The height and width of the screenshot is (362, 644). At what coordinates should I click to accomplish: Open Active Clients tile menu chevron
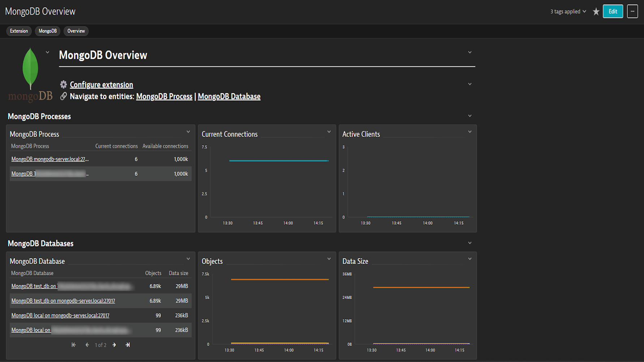pos(470,132)
